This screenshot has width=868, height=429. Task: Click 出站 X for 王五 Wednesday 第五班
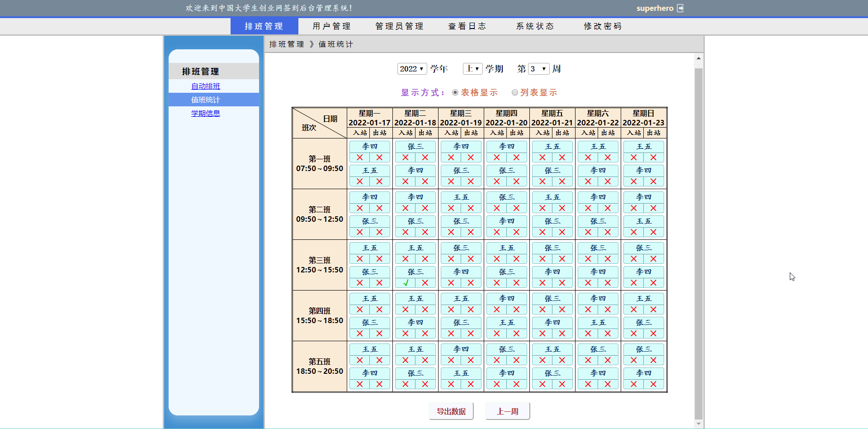click(471, 384)
